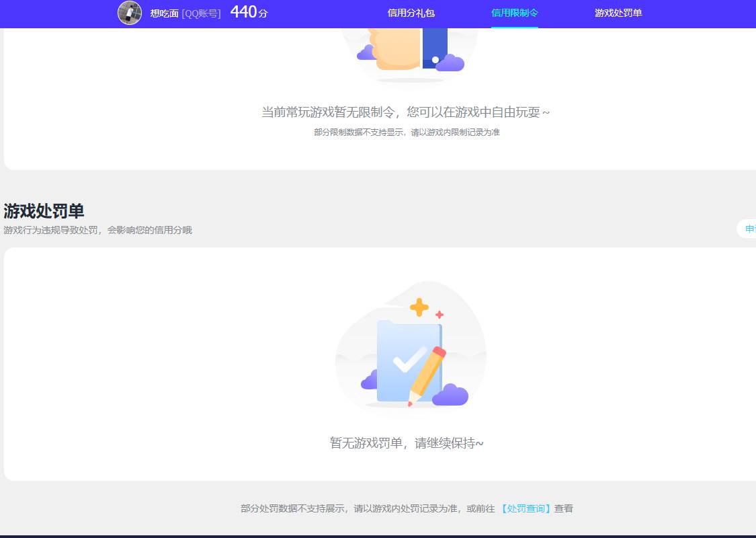Click the red plus mark near the folder
756x538 pixels.
pos(438,313)
